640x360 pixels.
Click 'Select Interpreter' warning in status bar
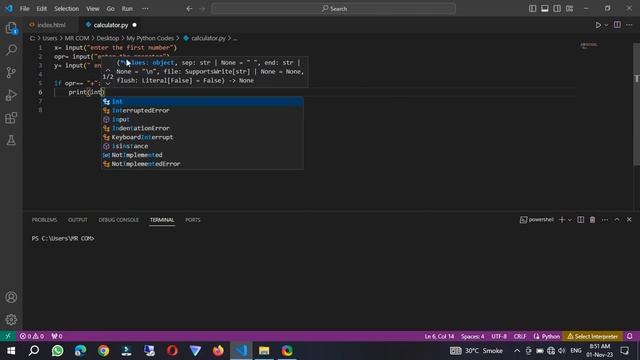[x=593, y=336]
